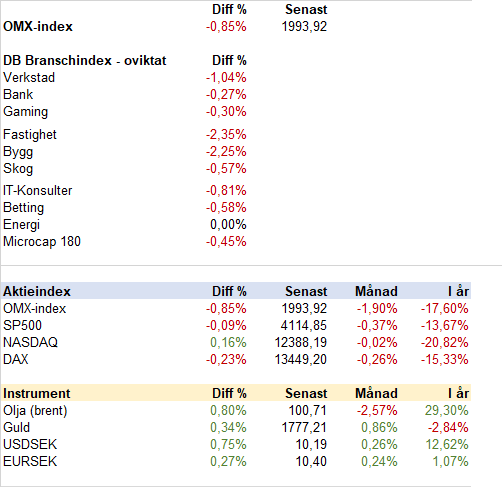The height and width of the screenshot is (493, 502).
Task: Click Fastighet's -2,35% diff value
Action: (x=226, y=135)
